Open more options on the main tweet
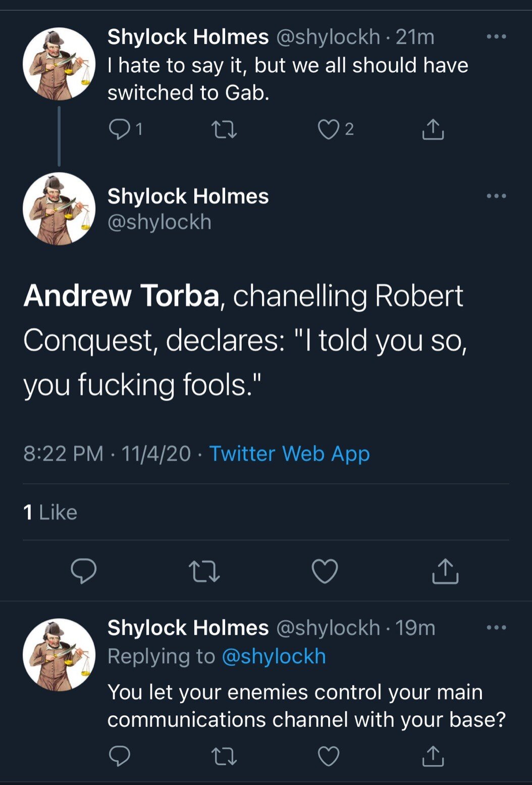532x785 pixels. 496,196
